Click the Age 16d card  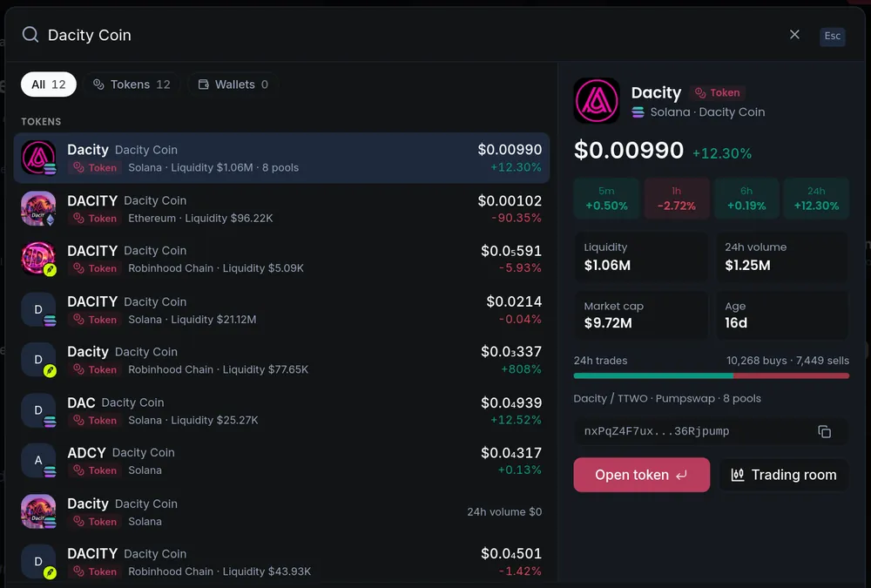[x=782, y=315]
